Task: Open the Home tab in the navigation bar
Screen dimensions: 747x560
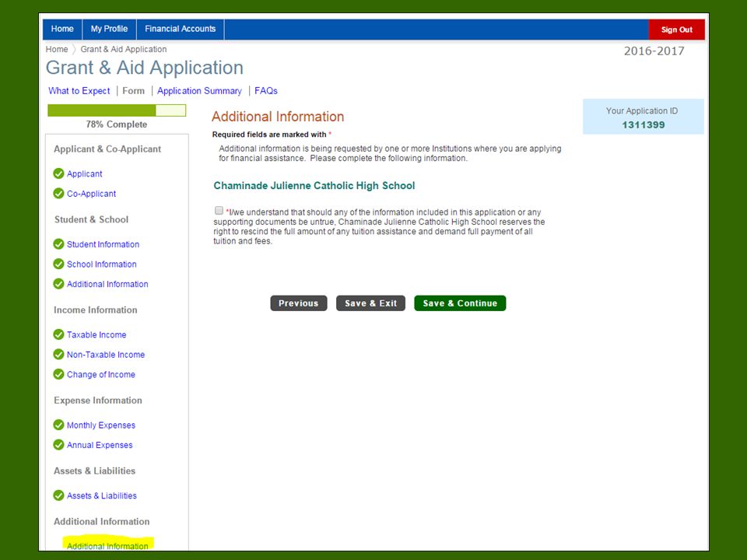Action: [62, 29]
